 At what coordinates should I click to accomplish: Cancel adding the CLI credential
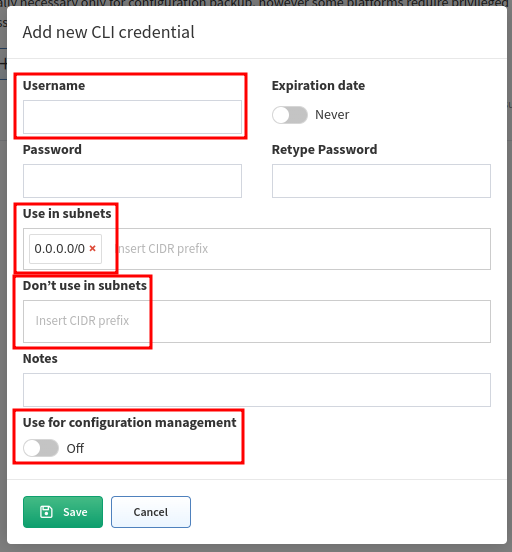pyautogui.click(x=151, y=512)
